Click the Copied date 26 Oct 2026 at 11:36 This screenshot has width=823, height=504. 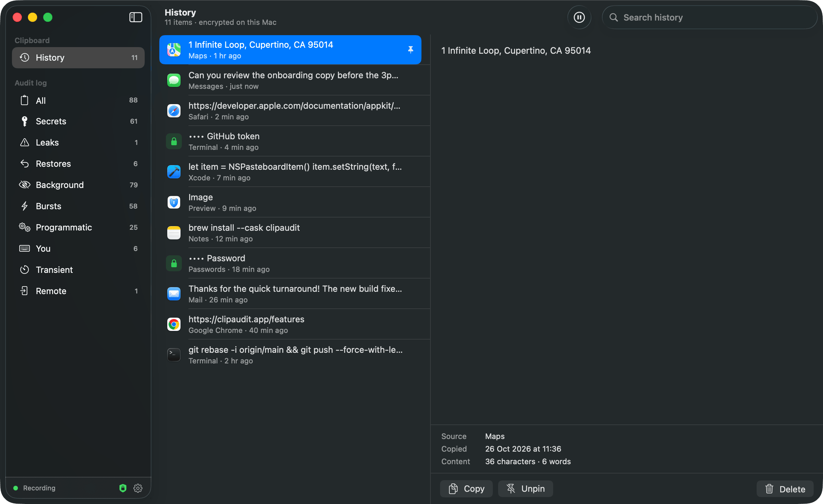(x=523, y=449)
